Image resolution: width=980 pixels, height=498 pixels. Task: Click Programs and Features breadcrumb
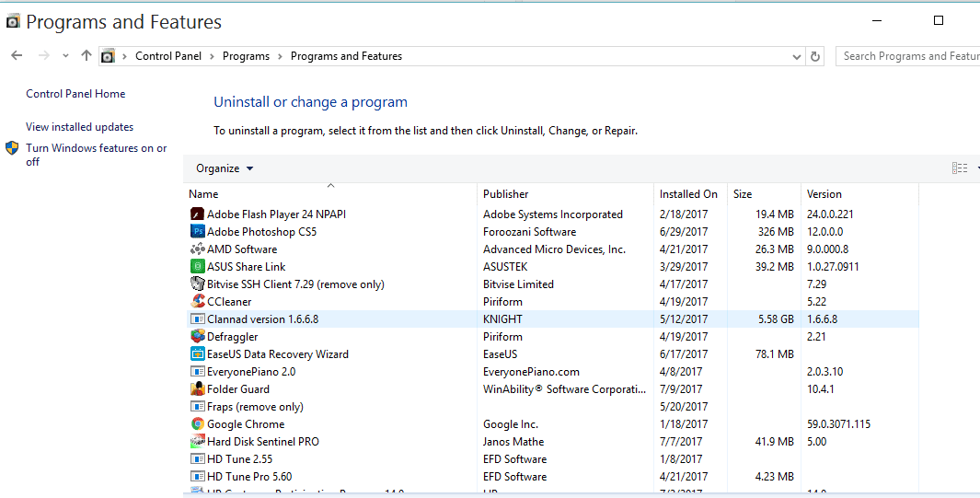click(x=346, y=56)
